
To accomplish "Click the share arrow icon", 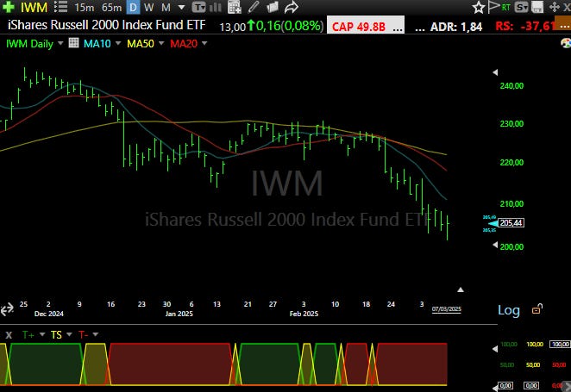I will pos(291,7).
